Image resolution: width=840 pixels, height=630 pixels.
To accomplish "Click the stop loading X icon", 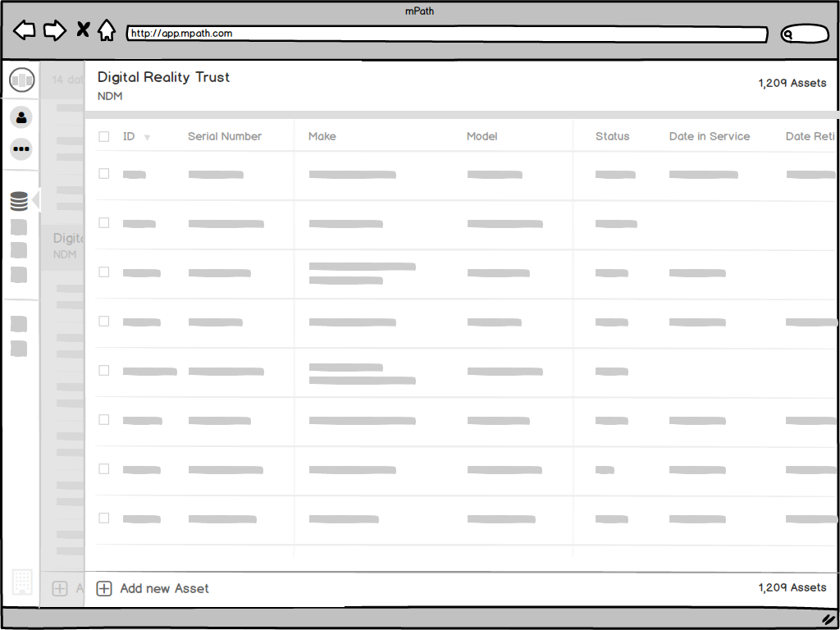I will point(82,29).
